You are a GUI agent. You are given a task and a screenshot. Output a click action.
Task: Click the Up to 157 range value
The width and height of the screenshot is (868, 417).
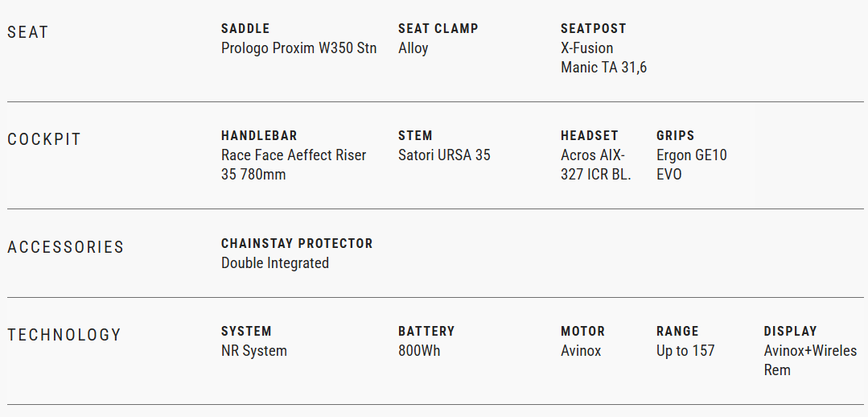click(x=685, y=351)
